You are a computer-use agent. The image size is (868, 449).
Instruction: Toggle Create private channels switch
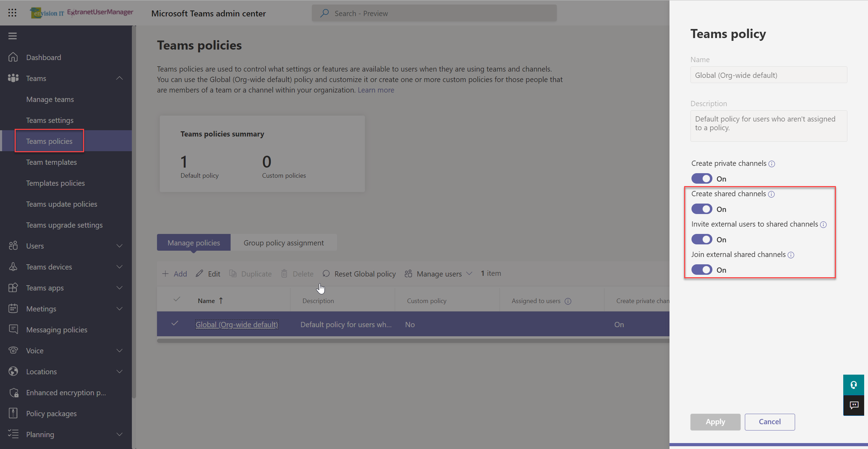coord(702,178)
